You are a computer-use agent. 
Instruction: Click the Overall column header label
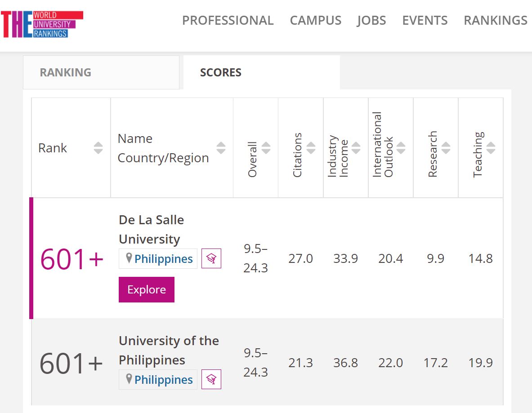252,160
